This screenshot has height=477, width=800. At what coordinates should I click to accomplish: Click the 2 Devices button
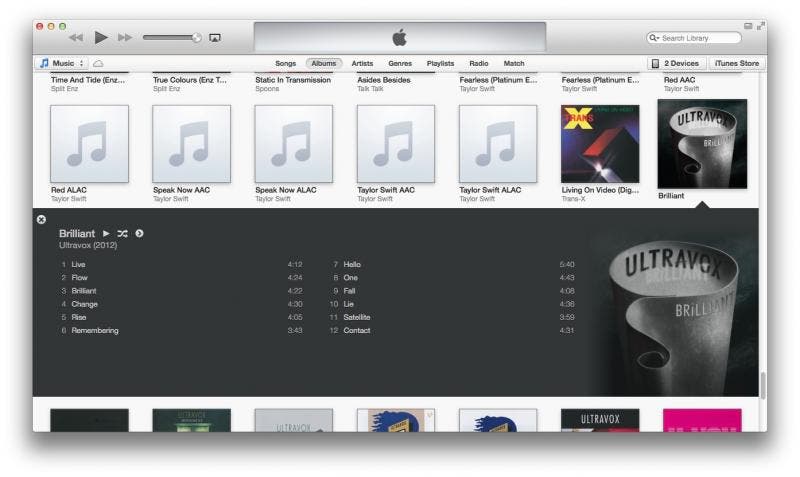click(675, 63)
